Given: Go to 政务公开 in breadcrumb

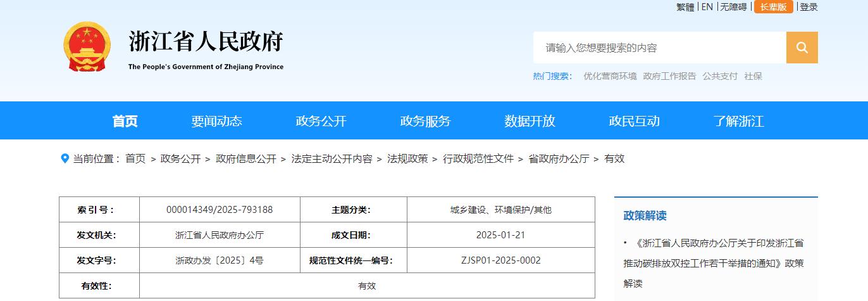Looking at the screenshot, I should coord(180,158).
